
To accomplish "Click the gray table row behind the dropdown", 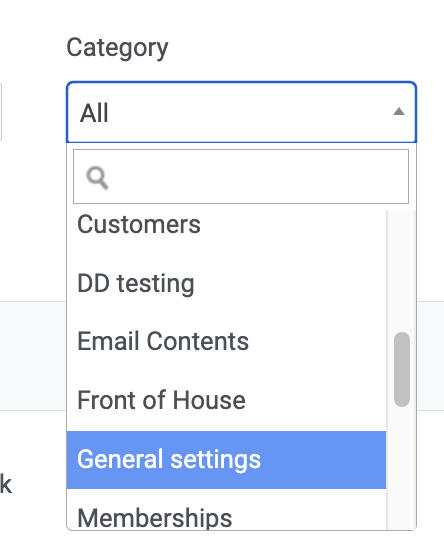I will pyautogui.click(x=33, y=356).
